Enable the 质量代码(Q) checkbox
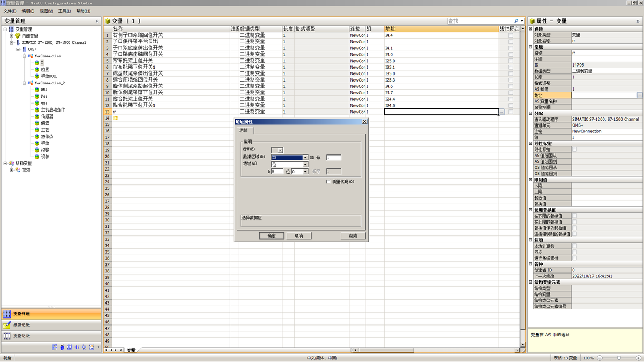 click(x=328, y=182)
